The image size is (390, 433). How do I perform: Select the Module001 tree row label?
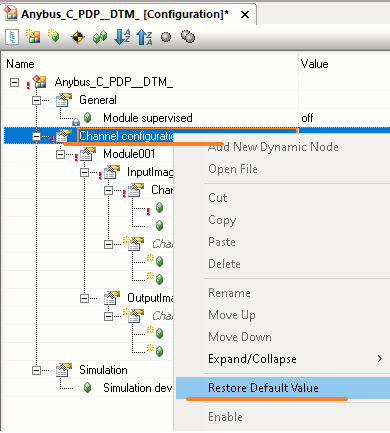[x=129, y=154]
